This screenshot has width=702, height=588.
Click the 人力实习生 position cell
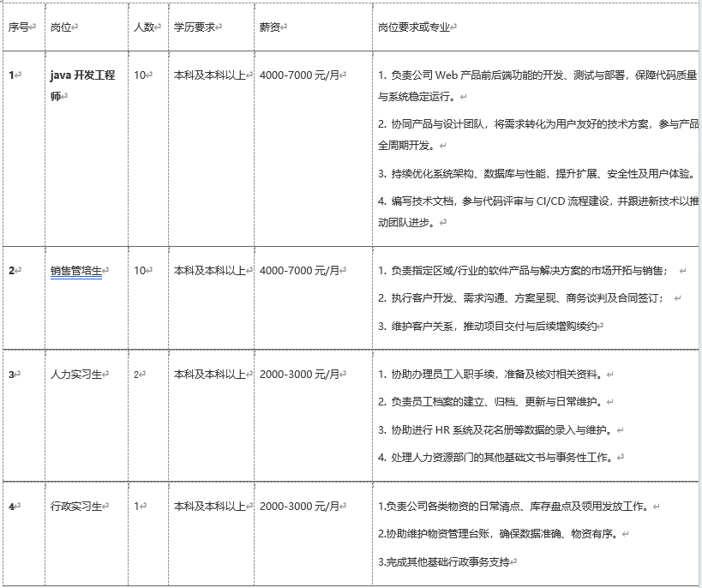(x=75, y=375)
